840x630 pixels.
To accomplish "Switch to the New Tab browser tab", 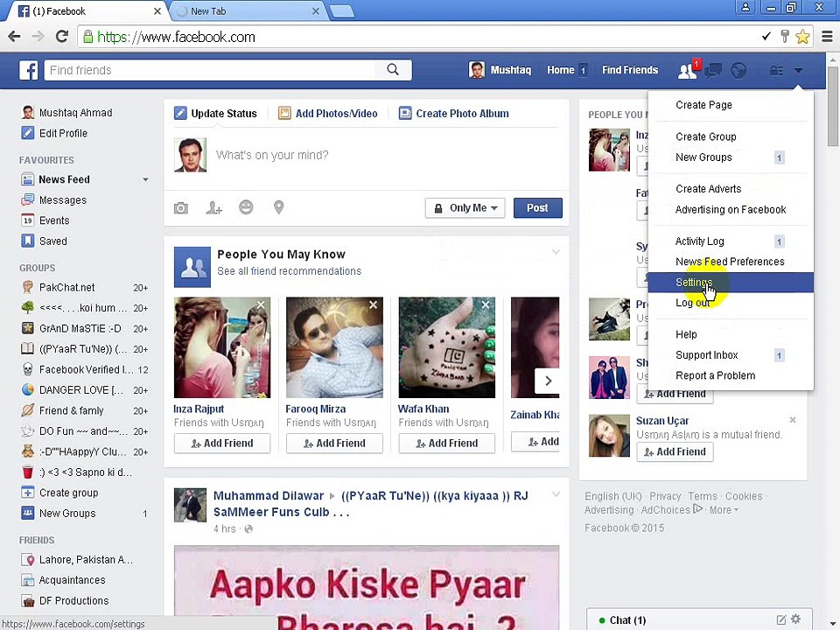I will pos(248,10).
